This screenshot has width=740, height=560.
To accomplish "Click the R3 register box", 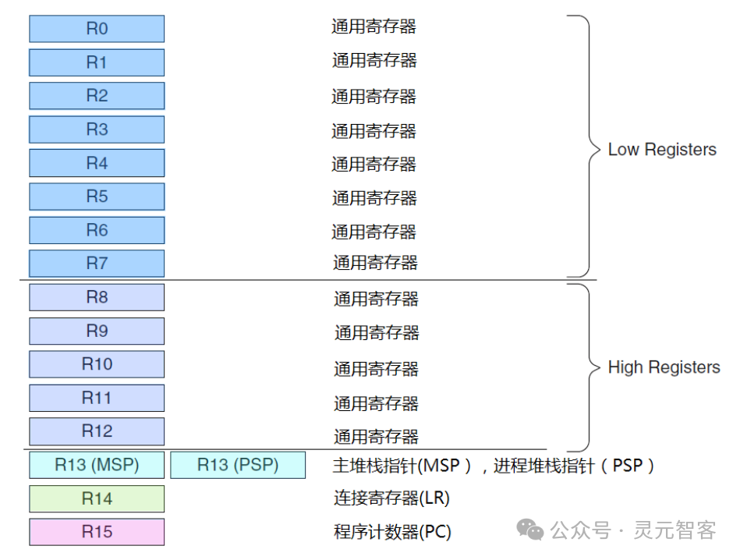I will 97,129.
